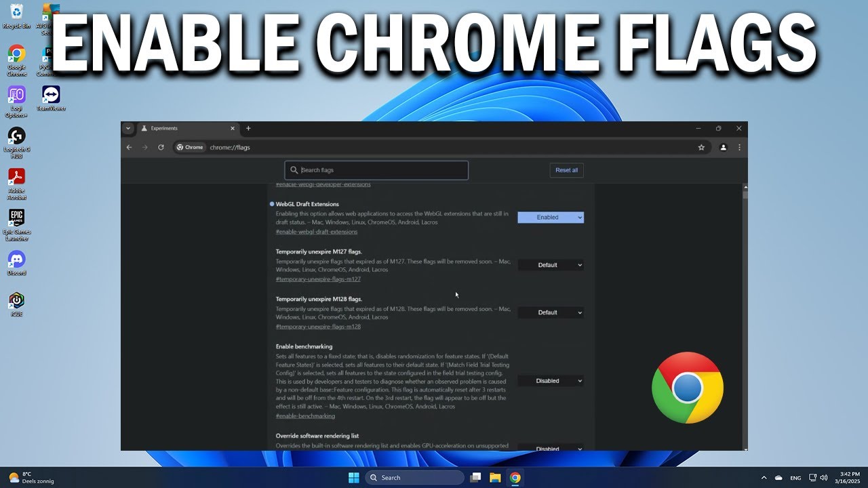Select the Logitech G HUB desktop icon

(x=16, y=142)
